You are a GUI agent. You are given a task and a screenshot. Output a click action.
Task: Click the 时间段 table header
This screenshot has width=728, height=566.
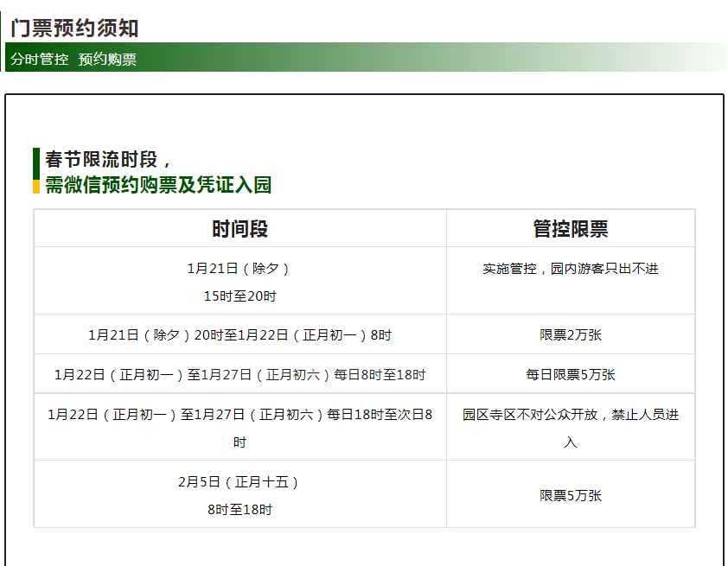tap(238, 229)
